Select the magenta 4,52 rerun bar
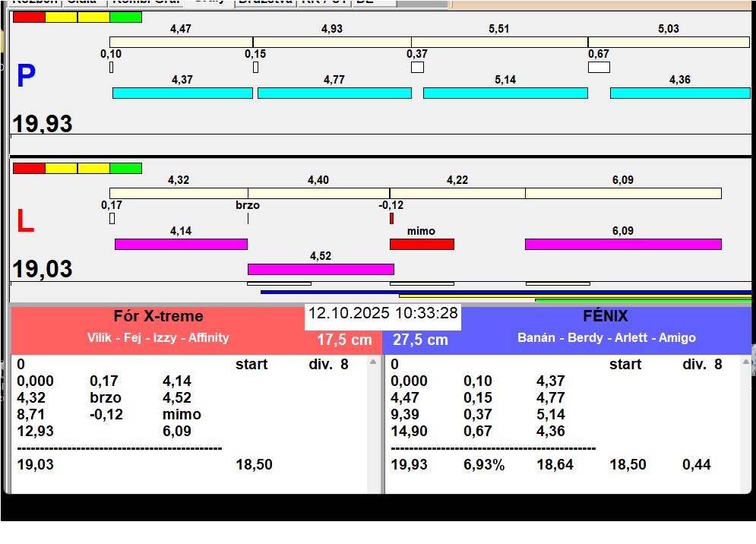 point(321,269)
